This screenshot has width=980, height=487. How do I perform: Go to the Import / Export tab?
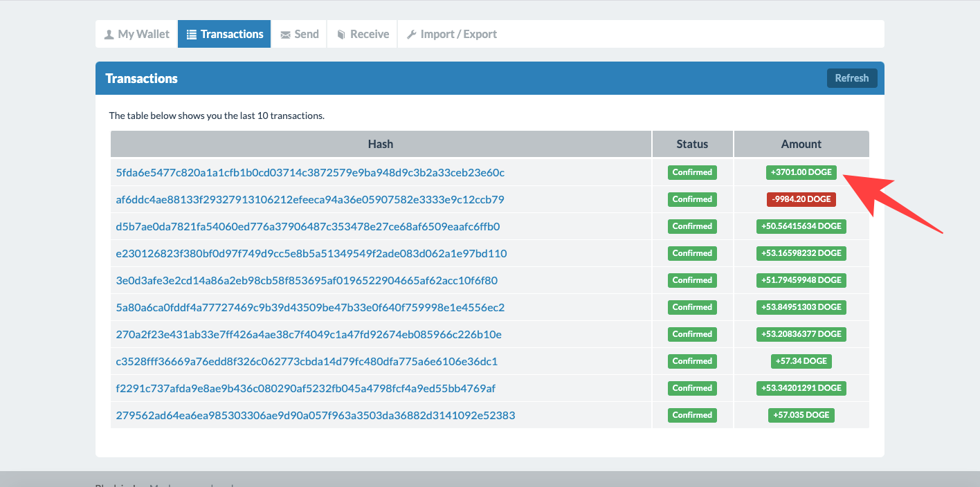pyautogui.click(x=451, y=34)
